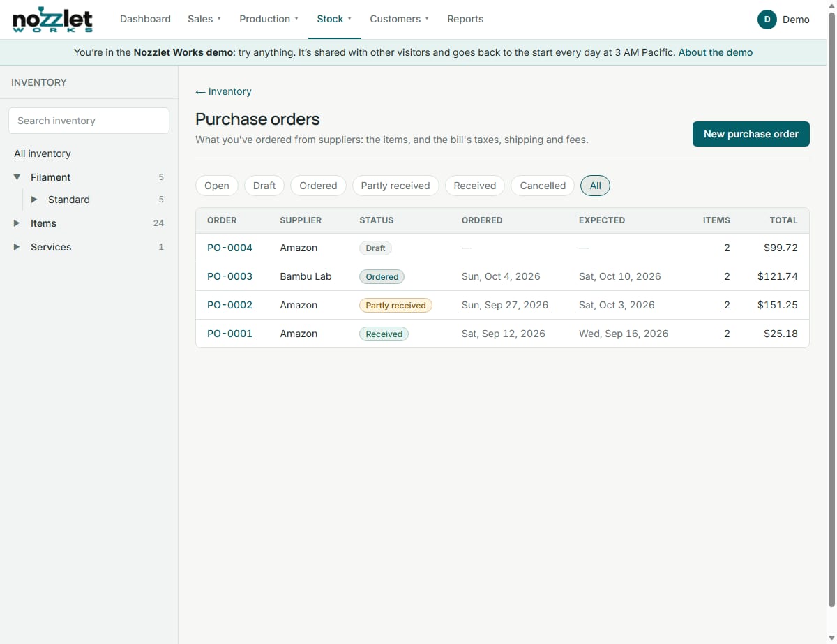This screenshot has height=644, width=837.
Task: Click the Sat, Sep 12, 2026 ordered date
Action: 504,334
